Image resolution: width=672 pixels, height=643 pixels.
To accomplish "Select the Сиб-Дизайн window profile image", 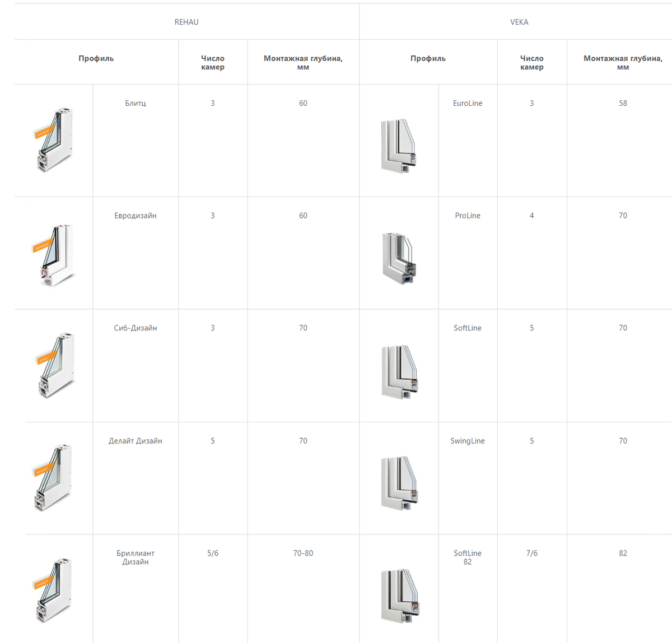I will (x=55, y=366).
